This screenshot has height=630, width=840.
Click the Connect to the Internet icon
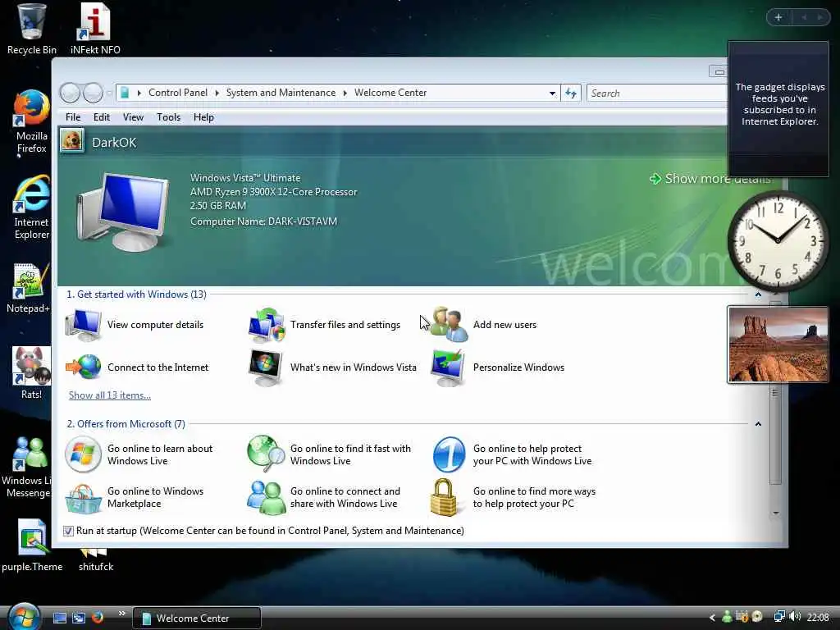click(83, 367)
